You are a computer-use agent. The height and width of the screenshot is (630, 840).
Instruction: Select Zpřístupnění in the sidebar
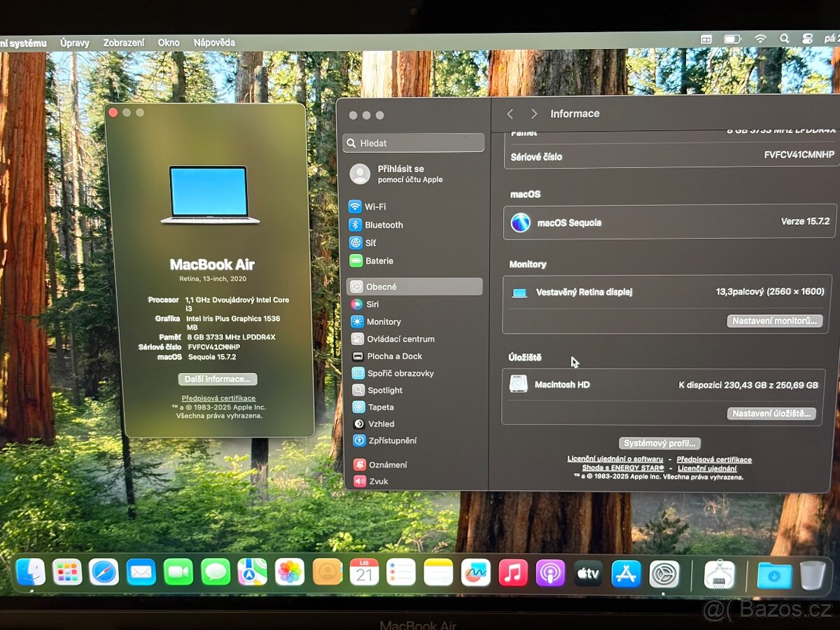click(392, 440)
